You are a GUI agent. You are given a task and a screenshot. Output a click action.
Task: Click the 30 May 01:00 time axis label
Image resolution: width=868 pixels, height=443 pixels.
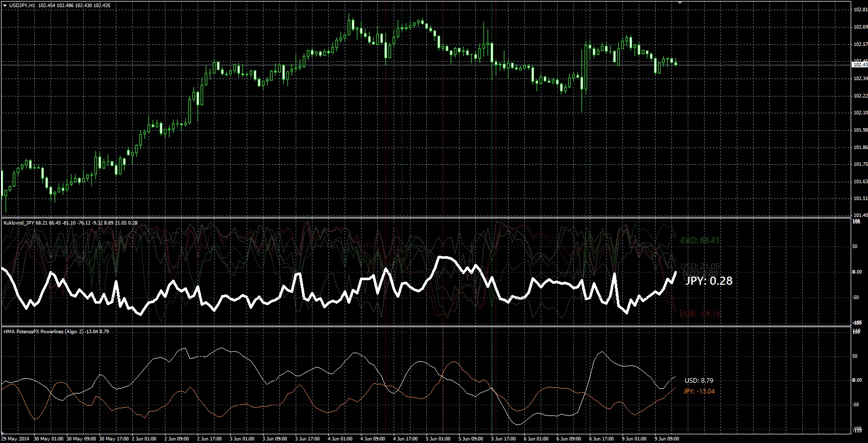click(x=49, y=439)
